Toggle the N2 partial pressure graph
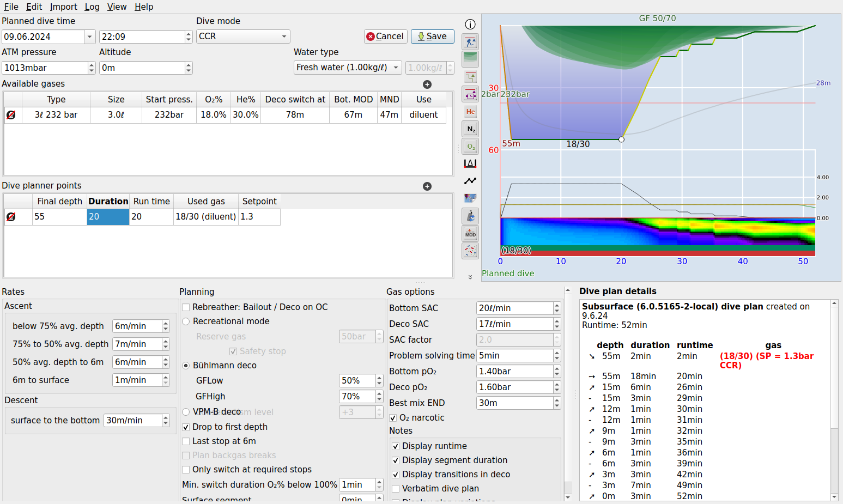 point(470,129)
